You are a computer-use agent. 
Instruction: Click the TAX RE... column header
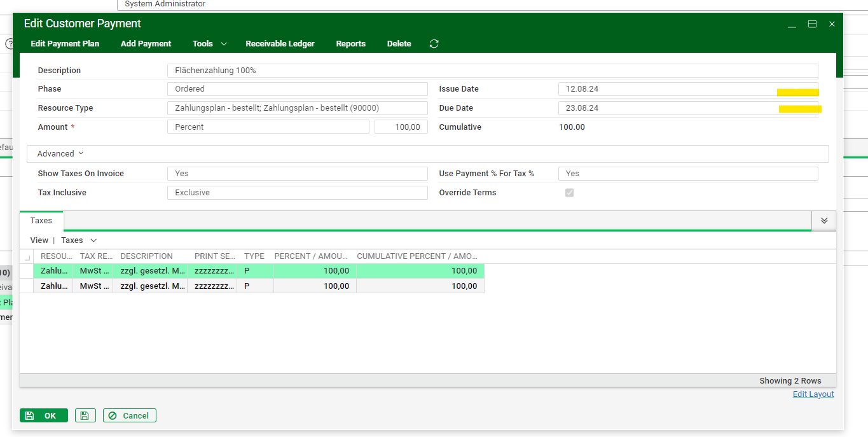tap(93, 256)
